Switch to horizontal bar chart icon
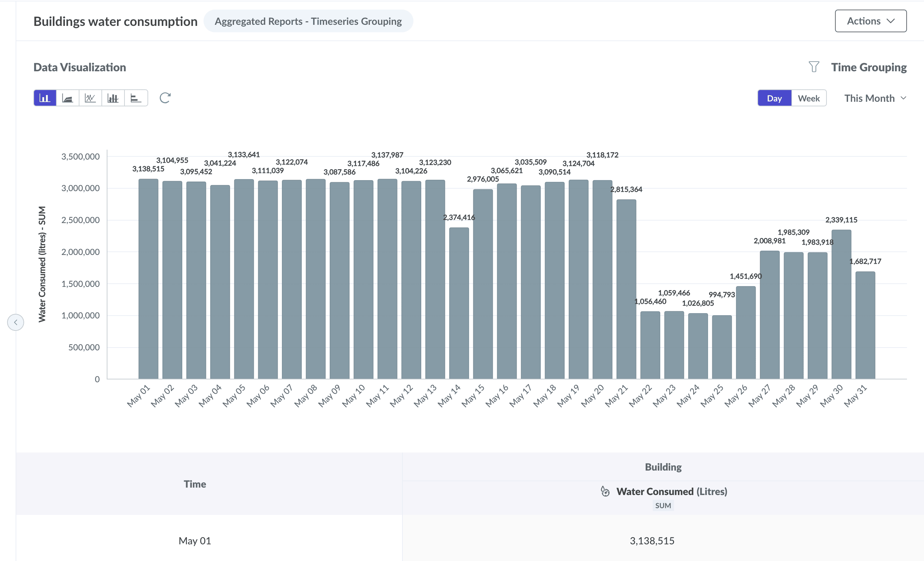The height and width of the screenshot is (561, 924). coord(135,98)
